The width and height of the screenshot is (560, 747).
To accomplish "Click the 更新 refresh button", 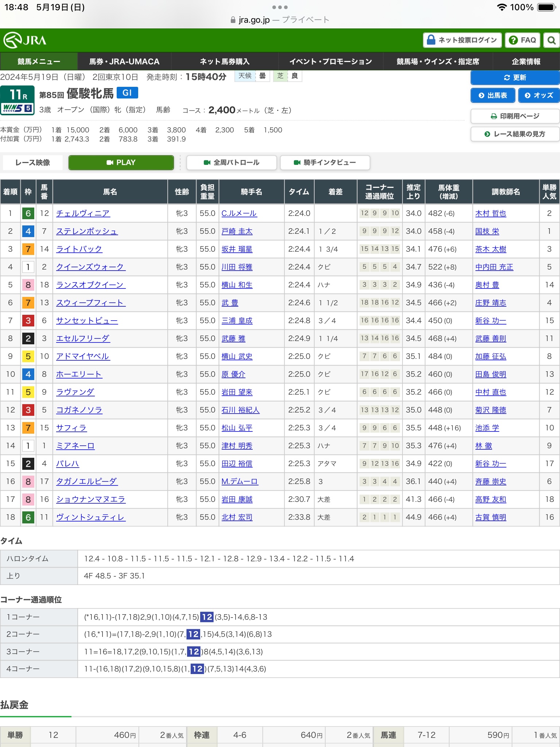I will click(515, 77).
